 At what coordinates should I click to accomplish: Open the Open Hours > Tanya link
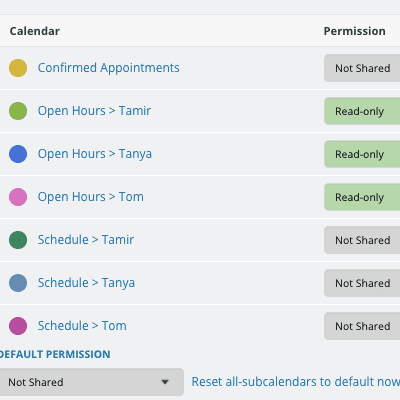pyautogui.click(x=95, y=154)
